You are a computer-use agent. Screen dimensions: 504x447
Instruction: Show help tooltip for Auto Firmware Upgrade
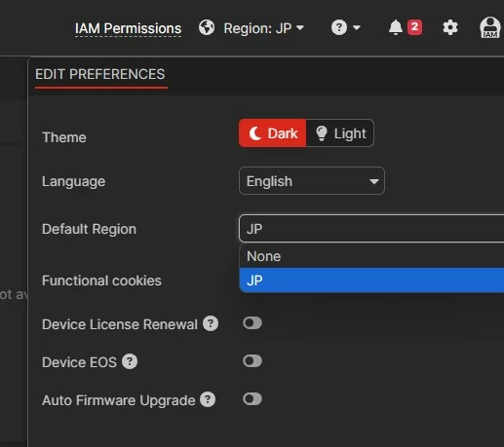(x=208, y=399)
